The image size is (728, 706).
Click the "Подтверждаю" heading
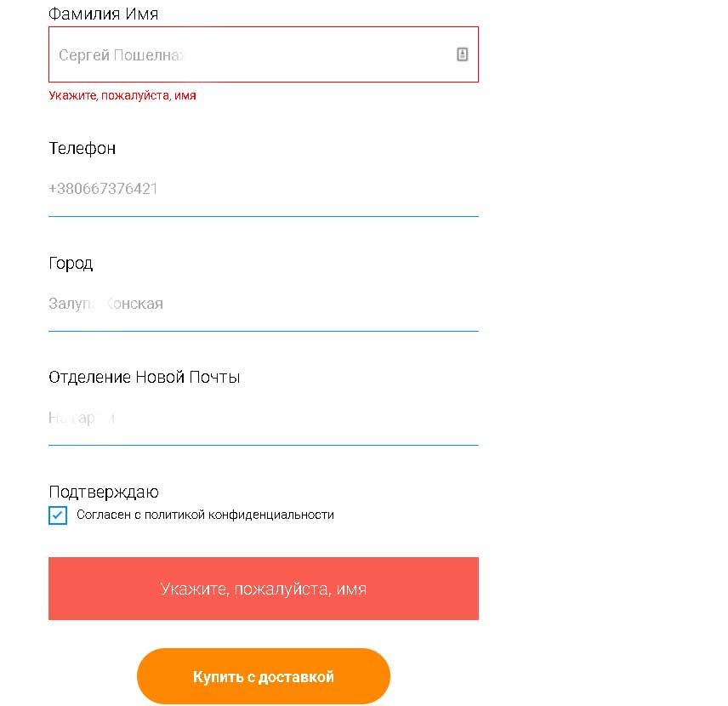104,492
